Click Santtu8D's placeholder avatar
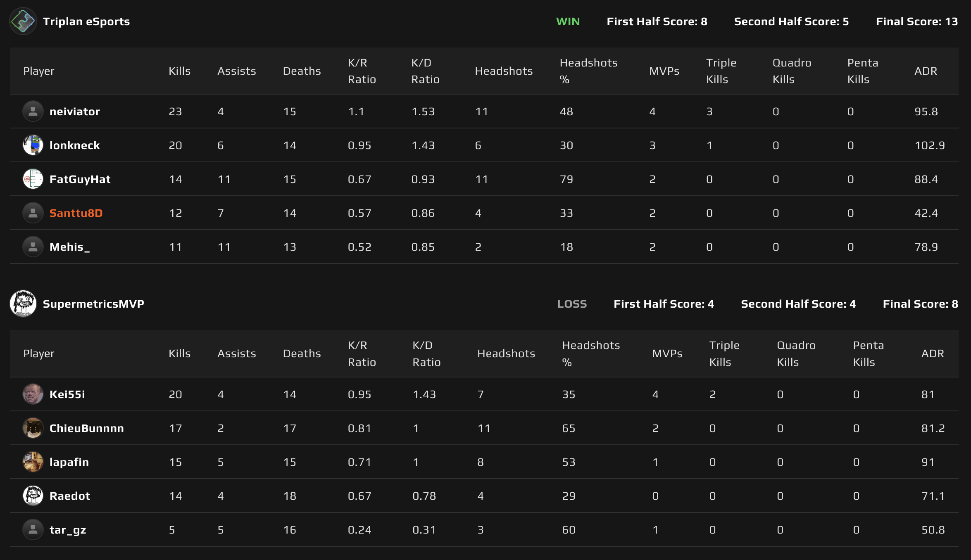 tap(33, 213)
